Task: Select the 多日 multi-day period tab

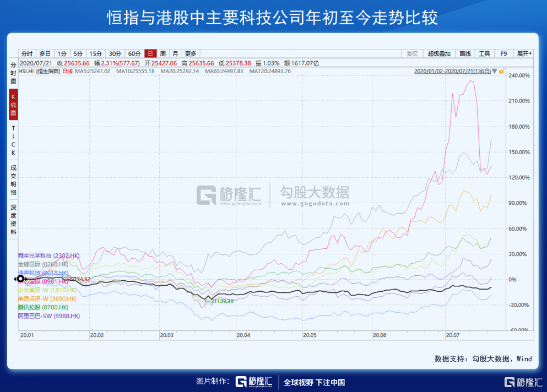Action: pos(45,54)
